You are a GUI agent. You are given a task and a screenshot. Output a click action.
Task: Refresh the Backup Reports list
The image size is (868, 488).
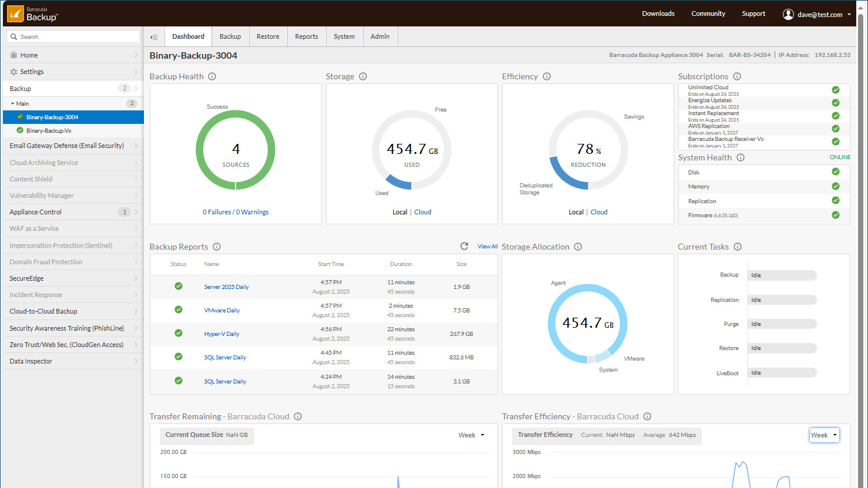pos(464,246)
